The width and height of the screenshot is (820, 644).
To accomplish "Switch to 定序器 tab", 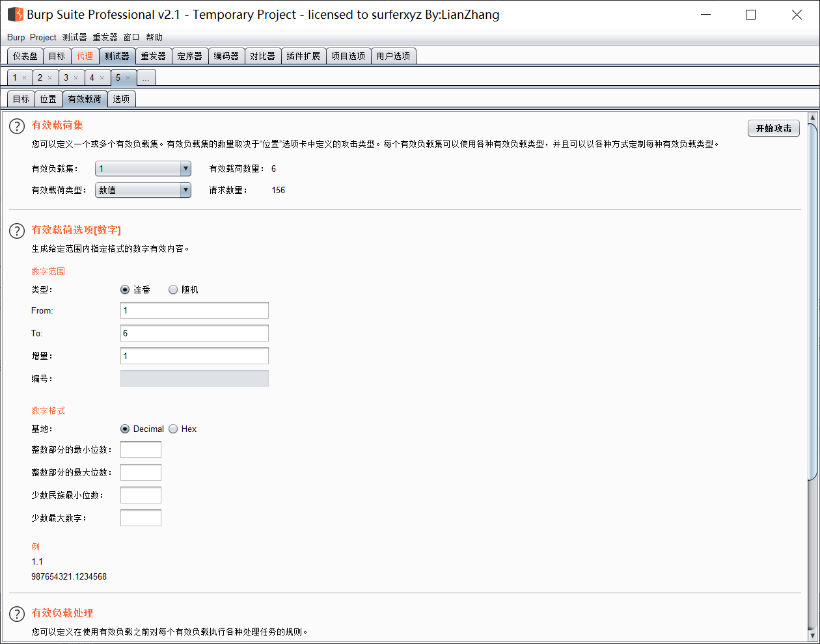I will click(190, 56).
